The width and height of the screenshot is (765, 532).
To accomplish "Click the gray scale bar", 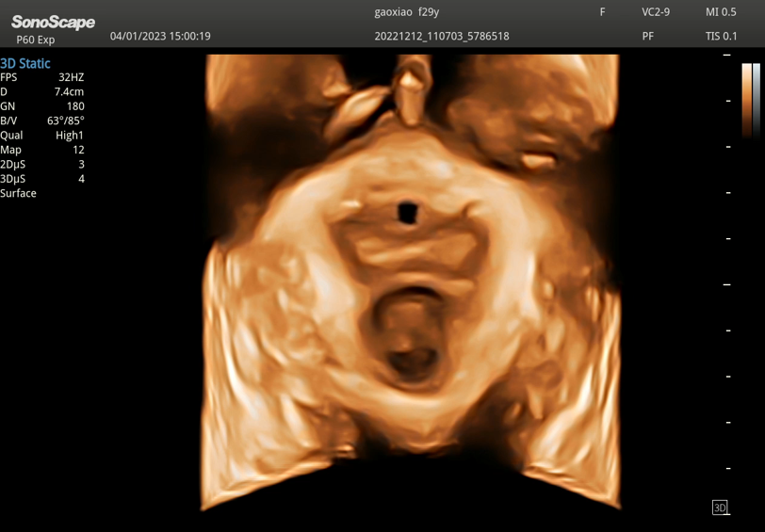I will click(x=756, y=100).
